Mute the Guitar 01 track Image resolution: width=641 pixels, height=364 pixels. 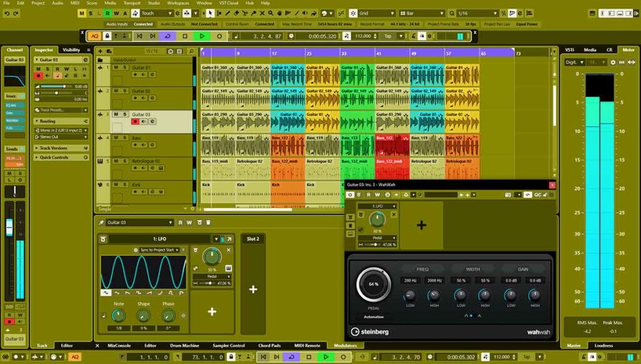point(116,67)
